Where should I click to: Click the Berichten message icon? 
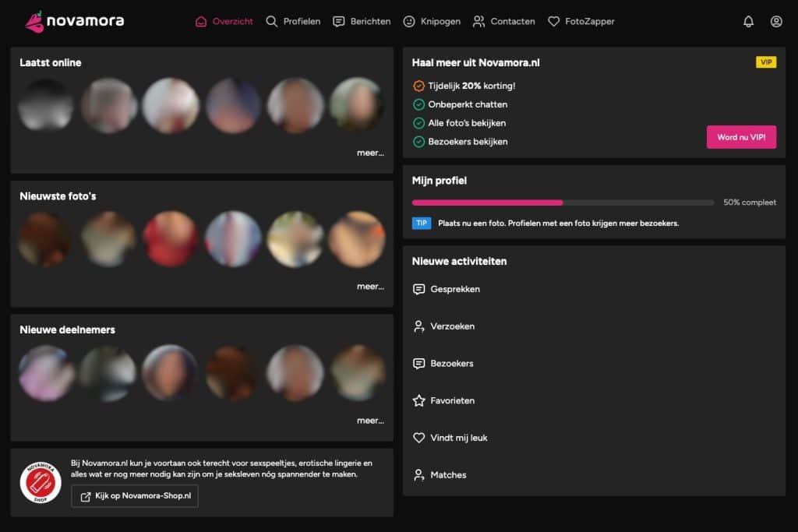pyautogui.click(x=338, y=21)
